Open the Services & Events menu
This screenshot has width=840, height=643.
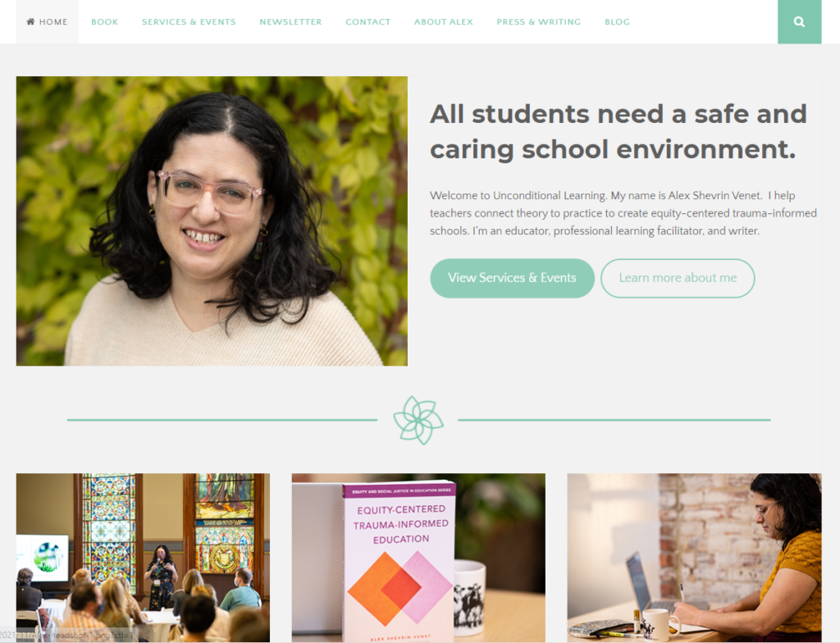[x=189, y=22]
